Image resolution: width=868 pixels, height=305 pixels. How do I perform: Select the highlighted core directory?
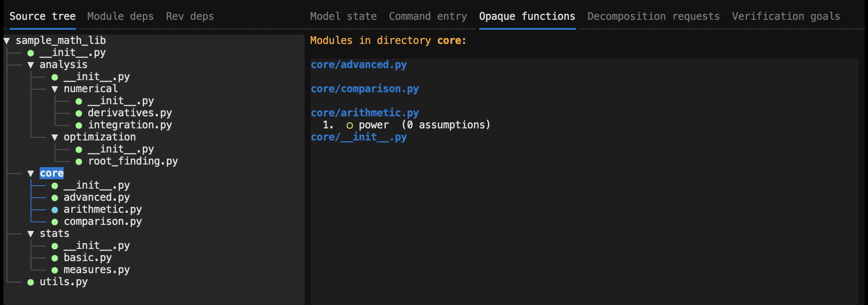point(52,173)
